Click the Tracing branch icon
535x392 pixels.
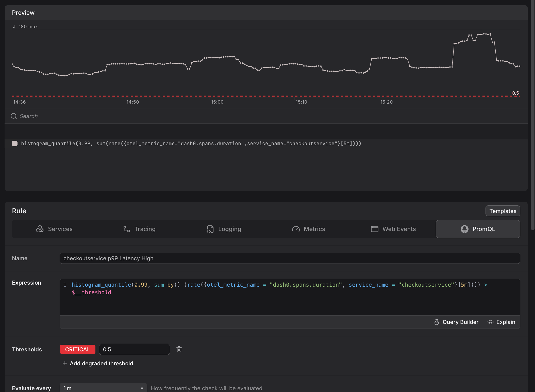coord(127,229)
